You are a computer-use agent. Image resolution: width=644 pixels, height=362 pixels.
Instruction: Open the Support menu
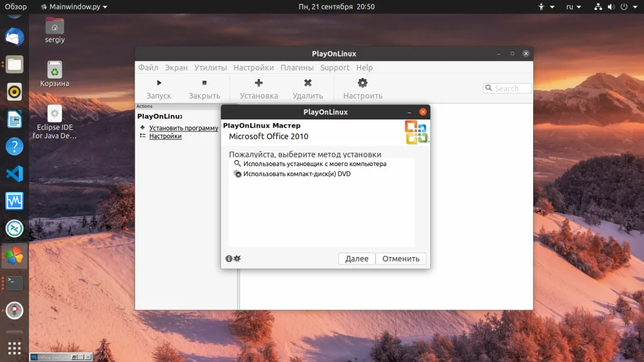coord(335,68)
